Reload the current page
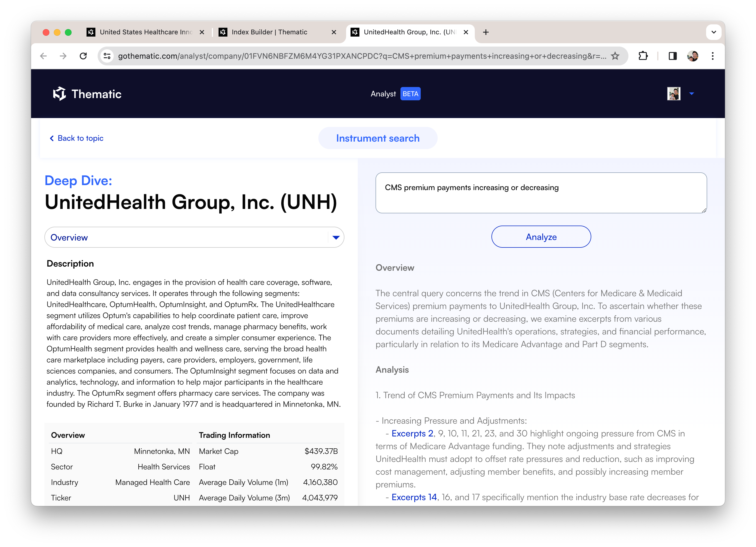The image size is (756, 547). point(83,56)
